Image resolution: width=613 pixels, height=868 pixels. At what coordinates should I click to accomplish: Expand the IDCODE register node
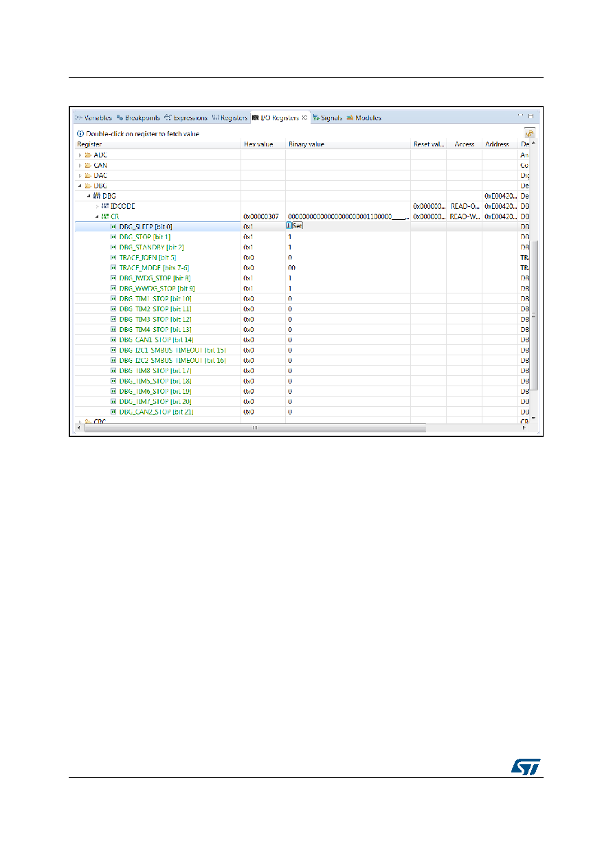[x=97, y=206]
